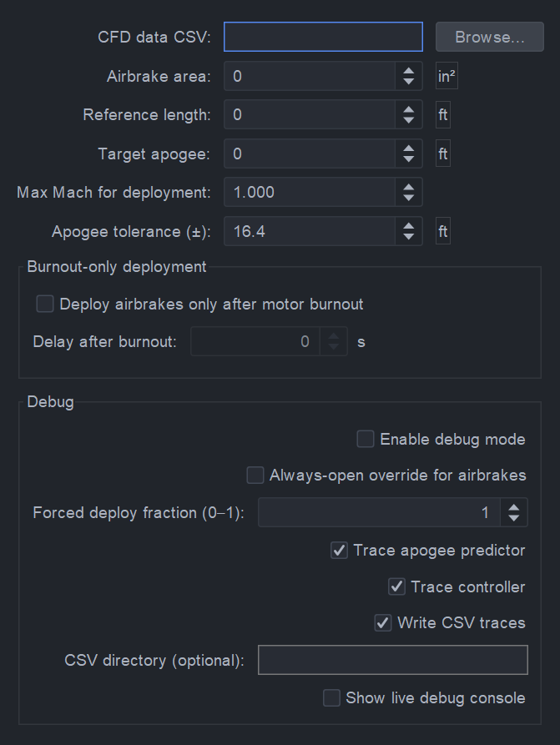
Task: Enable debug mode
Action: (365, 439)
